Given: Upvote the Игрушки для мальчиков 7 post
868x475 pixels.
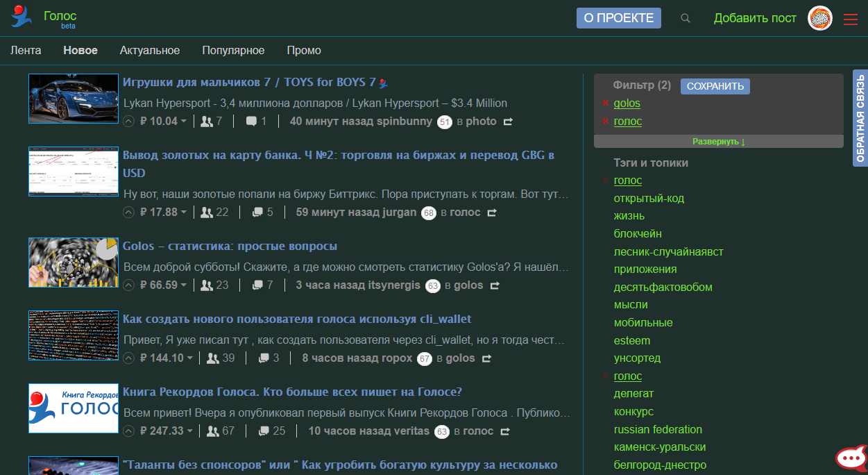Looking at the screenshot, I should coord(128,122).
